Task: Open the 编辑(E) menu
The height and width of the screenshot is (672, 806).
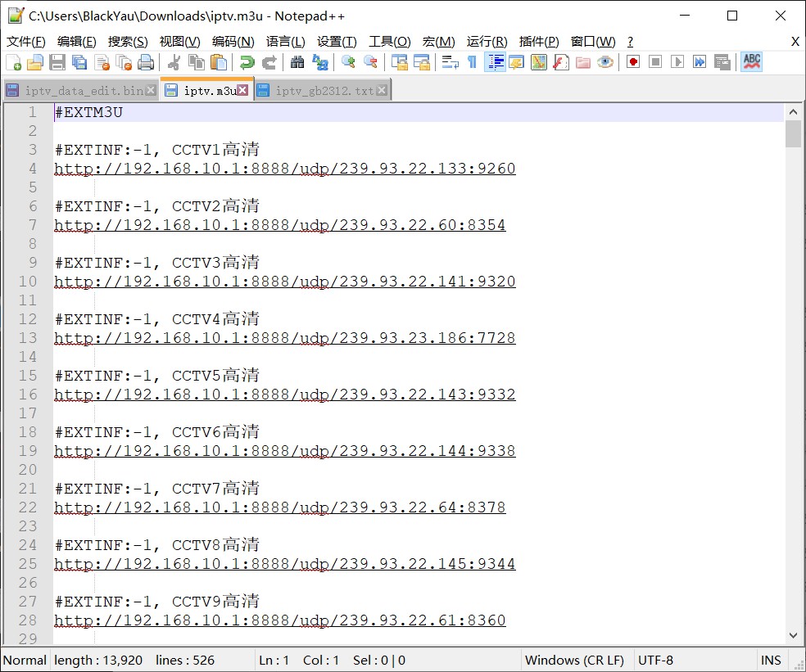Action: click(x=77, y=42)
